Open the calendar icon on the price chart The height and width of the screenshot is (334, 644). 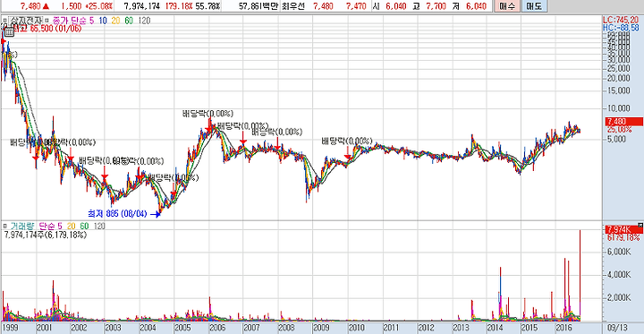(x=9, y=33)
